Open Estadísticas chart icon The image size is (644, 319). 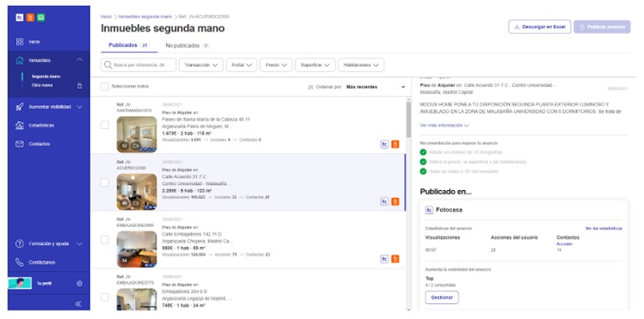coord(19,126)
